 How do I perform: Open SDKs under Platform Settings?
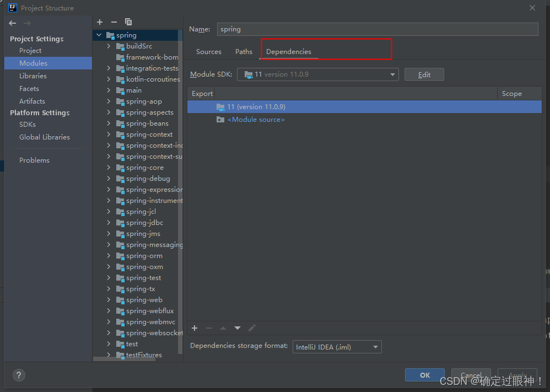pos(28,124)
